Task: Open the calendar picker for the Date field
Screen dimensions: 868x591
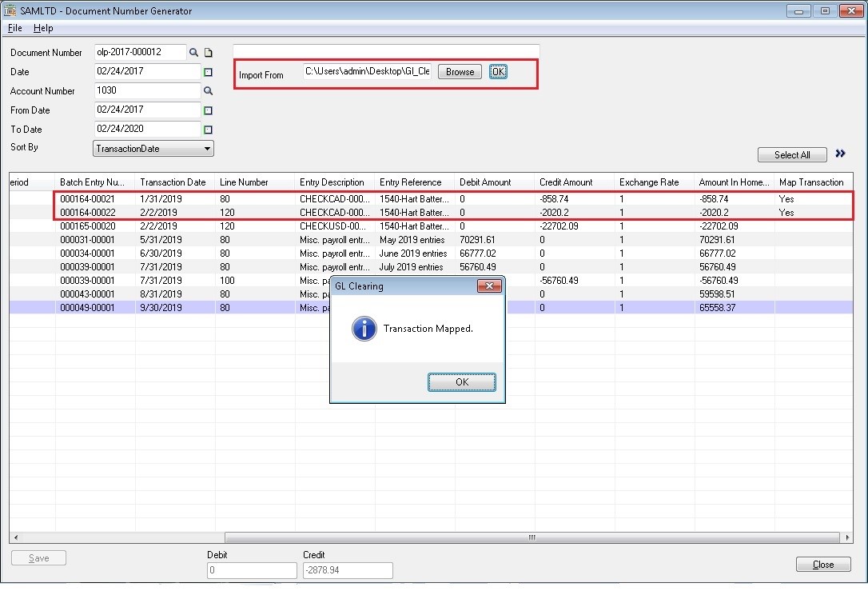Action: click(x=208, y=72)
